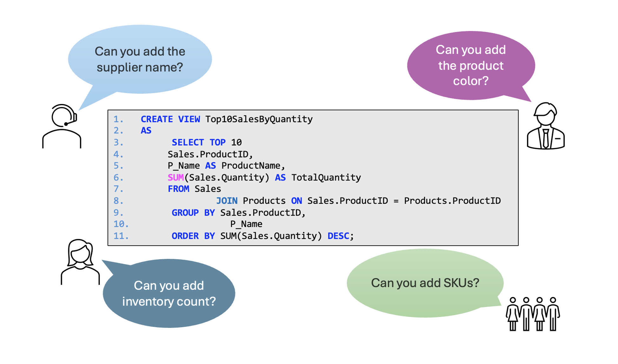Viewport: 618px width, 364px height.
Task: Click the businessman in suit icon
Action: click(545, 126)
